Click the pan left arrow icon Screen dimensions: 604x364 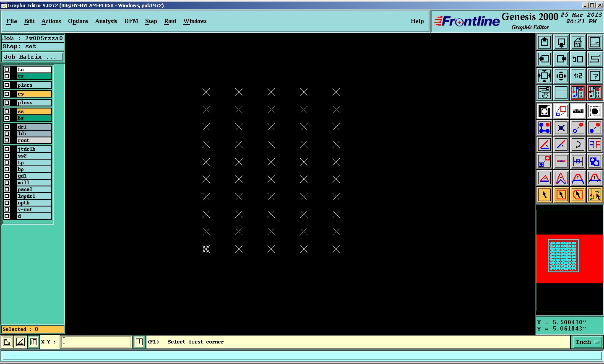pos(544,59)
